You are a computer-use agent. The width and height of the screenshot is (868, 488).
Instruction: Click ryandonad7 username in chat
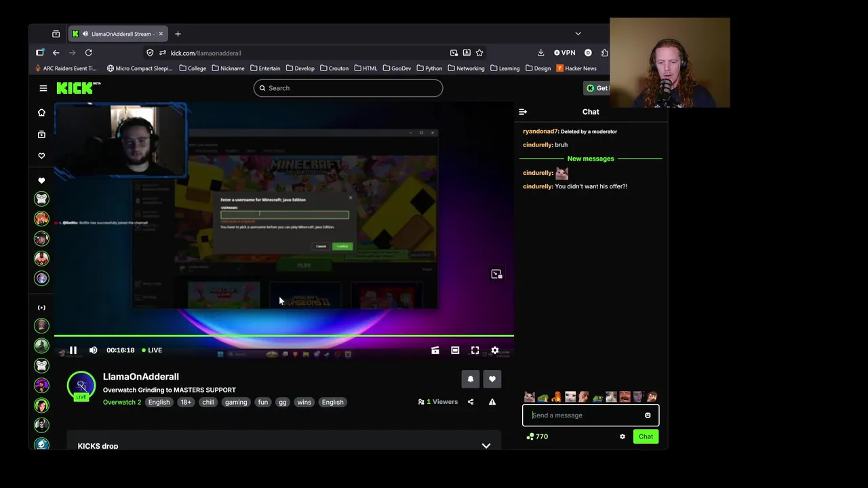point(540,131)
